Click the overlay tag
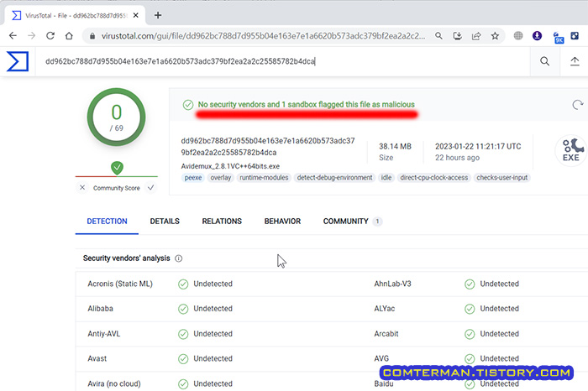This screenshot has height=391, width=588. pos(220,178)
